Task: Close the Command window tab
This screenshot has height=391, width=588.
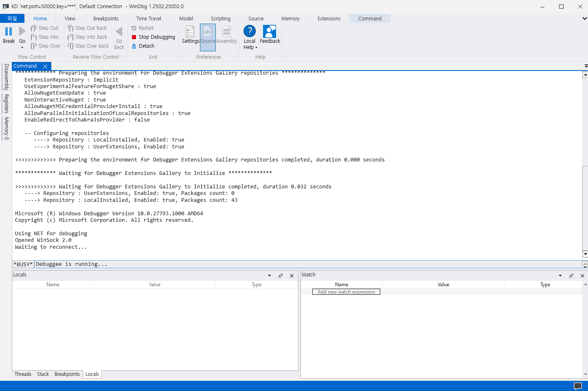Action: pos(45,66)
